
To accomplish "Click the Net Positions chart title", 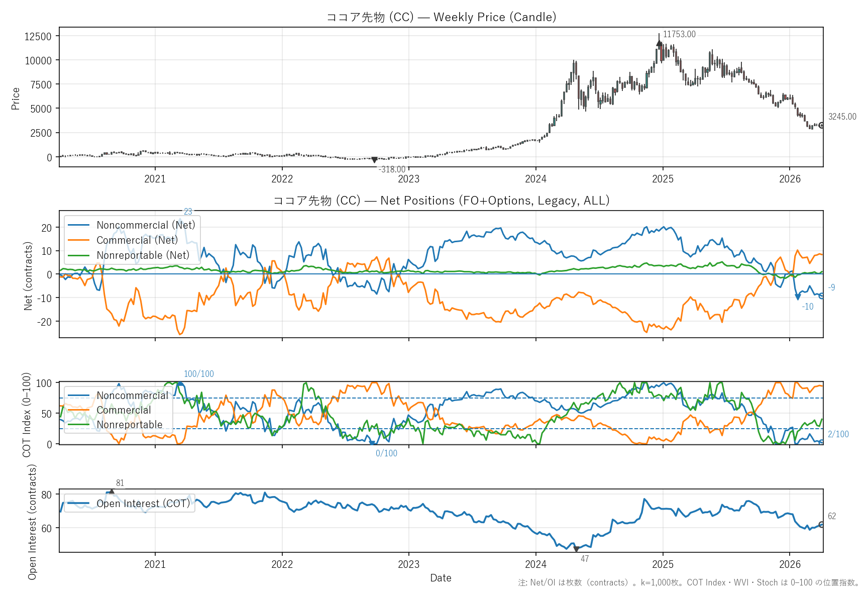I will point(441,201).
